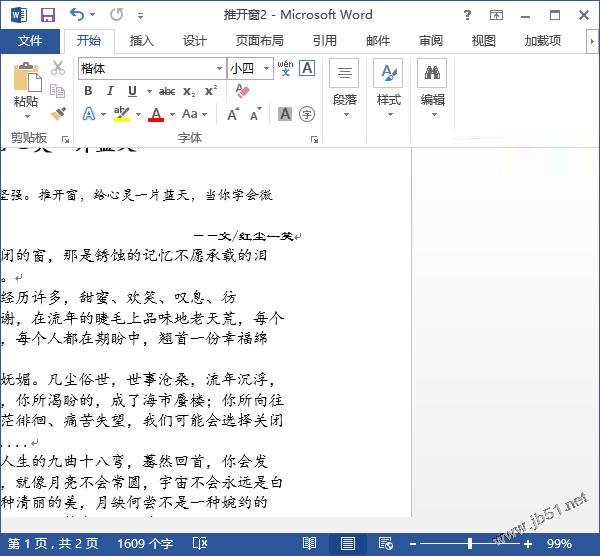Click the 粘贴 (Paste) clipboard icon
Image resolution: width=600 pixels, height=556 pixels.
pyautogui.click(x=27, y=77)
